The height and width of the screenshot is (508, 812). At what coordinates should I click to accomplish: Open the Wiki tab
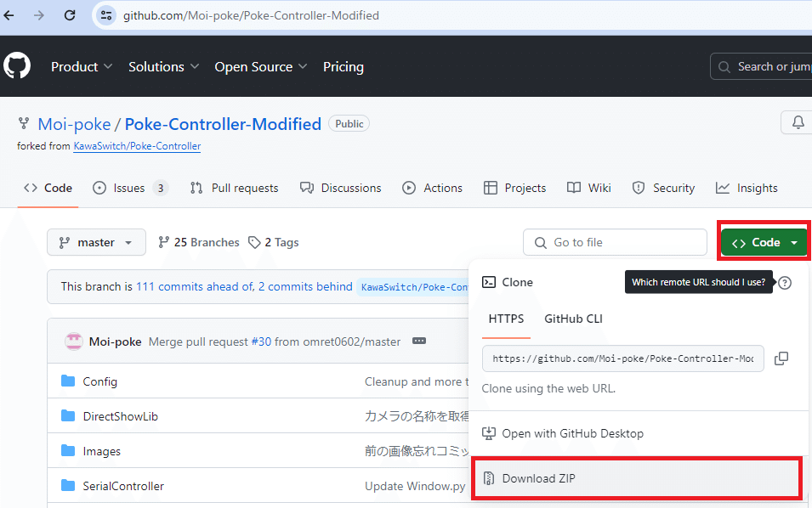[588, 188]
